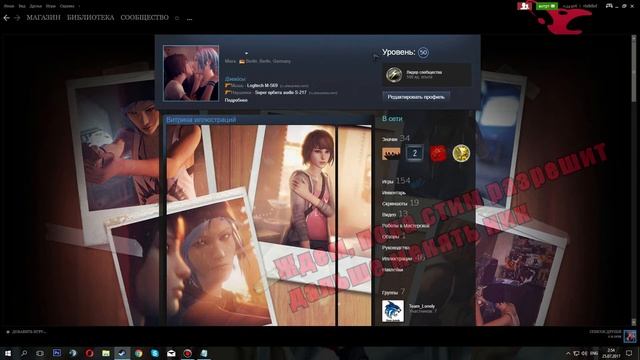The width and height of the screenshot is (640, 360).
Task: Open the Скриншоты 19 link
Action: point(400,203)
